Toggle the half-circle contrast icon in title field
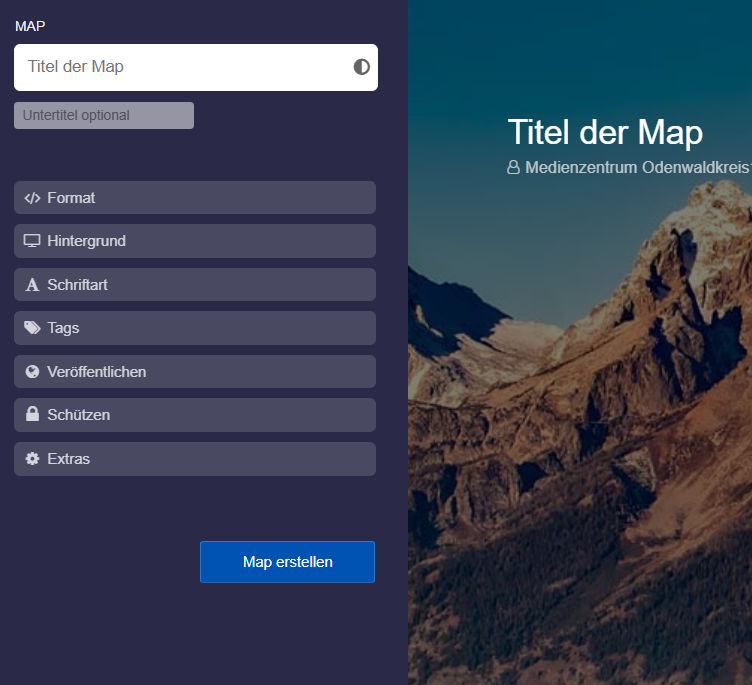 (x=361, y=67)
